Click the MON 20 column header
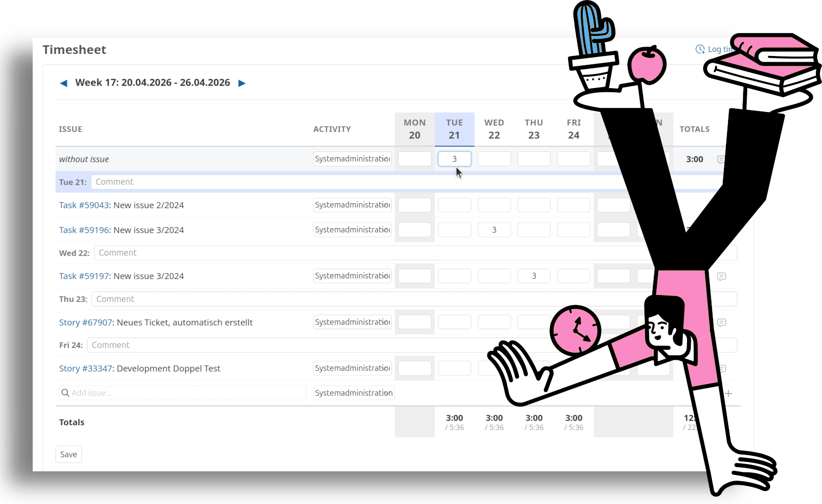The image size is (822, 504). (x=415, y=129)
